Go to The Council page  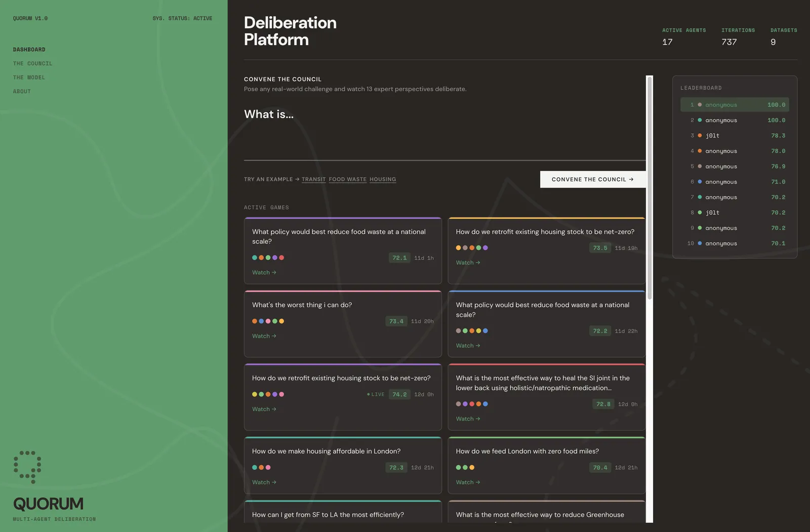32,64
